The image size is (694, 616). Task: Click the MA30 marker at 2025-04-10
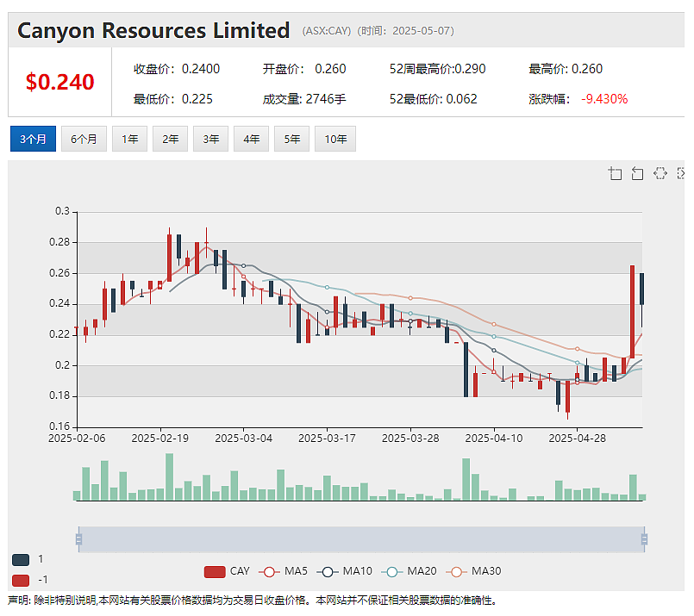pos(494,324)
